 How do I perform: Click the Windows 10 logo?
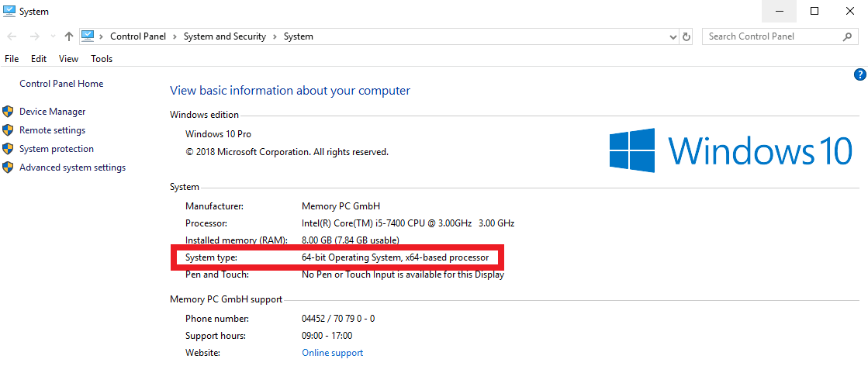731,150
